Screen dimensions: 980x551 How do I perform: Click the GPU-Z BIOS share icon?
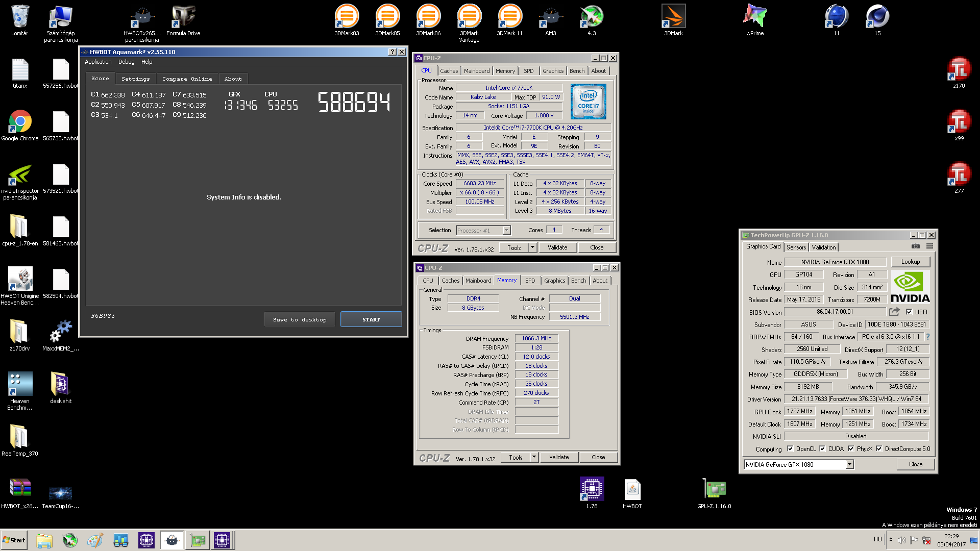[894, 312]
